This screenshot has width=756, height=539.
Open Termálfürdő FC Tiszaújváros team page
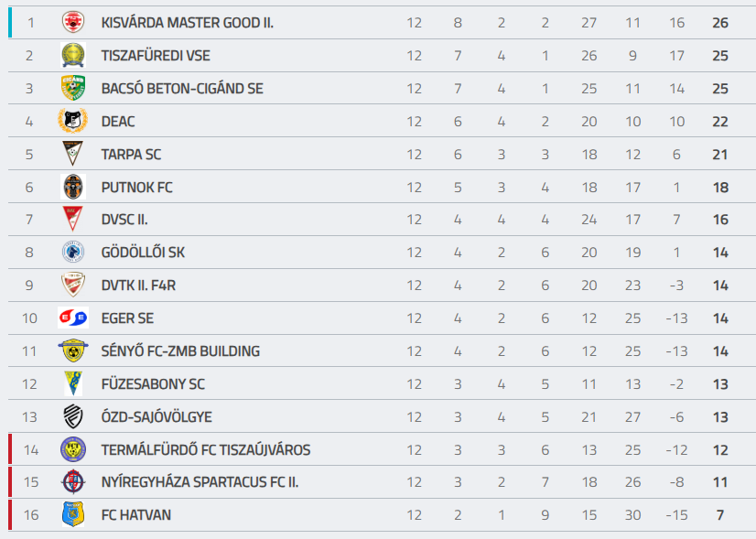coord(206,450)
